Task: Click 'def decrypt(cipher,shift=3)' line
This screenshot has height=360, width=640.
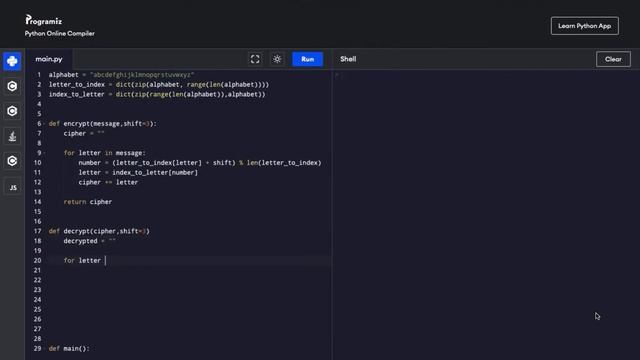Action: [99, 231]
